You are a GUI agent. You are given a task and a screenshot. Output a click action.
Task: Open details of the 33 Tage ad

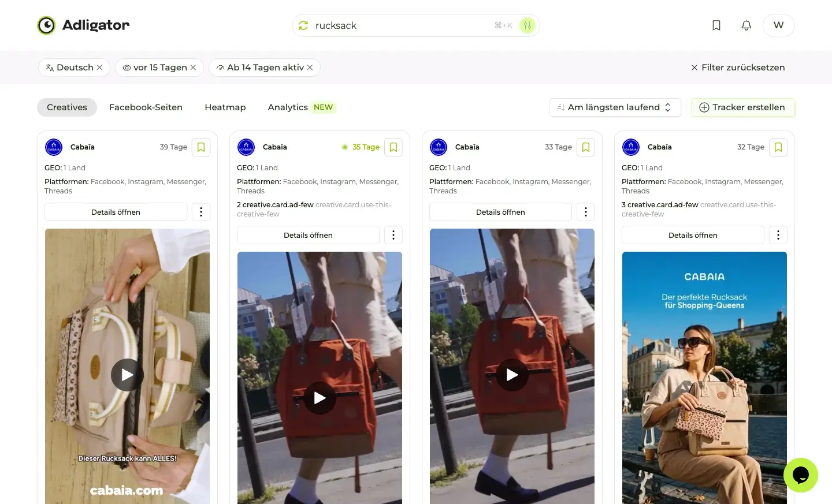[500, 212]
